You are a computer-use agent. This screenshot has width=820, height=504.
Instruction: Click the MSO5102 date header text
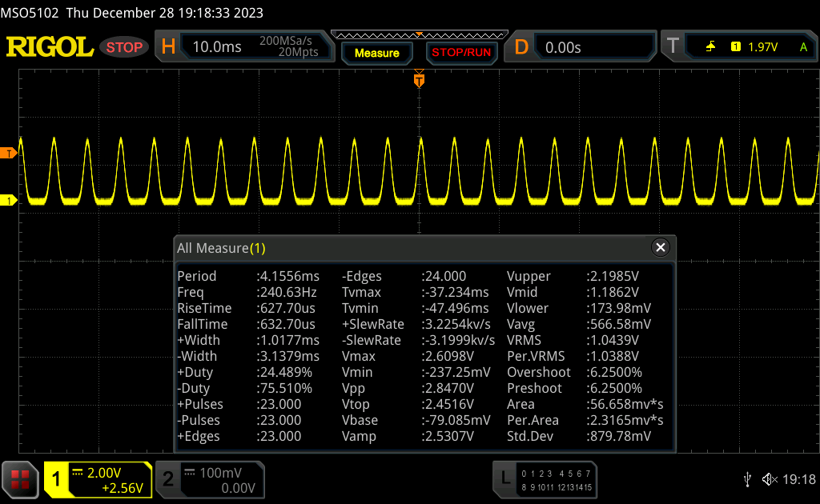(x=132, y=13)
